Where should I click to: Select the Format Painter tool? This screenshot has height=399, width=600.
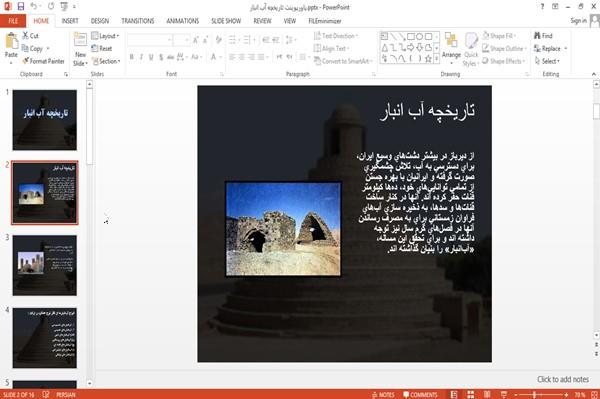click(x=43, y=61)
